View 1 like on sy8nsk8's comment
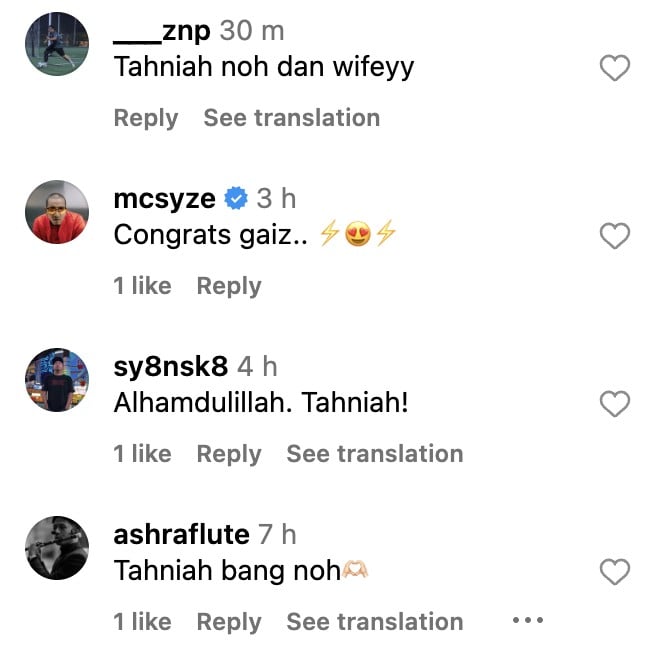The height and width of the screenshot is (666, 654). click(x=142, y=454)
